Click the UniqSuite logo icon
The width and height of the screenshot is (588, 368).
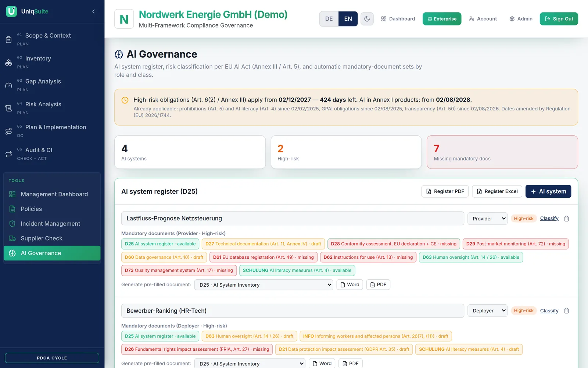pyautogui.click(x=11, y=11)
